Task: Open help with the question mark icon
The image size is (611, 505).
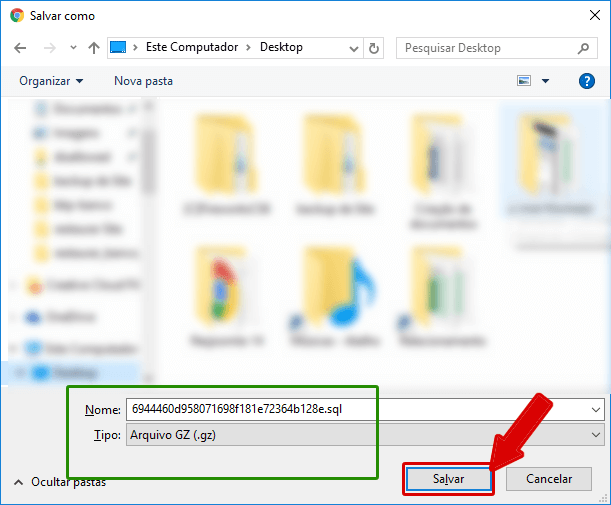Action: [x=586, y=81]
